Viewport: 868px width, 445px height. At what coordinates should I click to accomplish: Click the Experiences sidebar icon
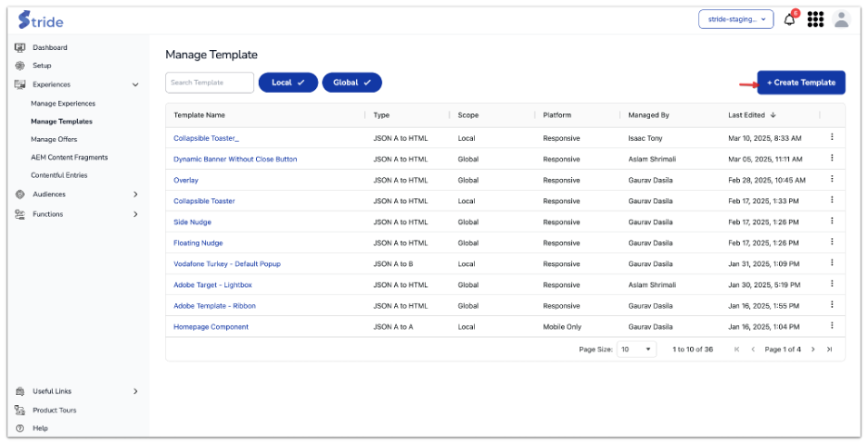coord(19,84)
